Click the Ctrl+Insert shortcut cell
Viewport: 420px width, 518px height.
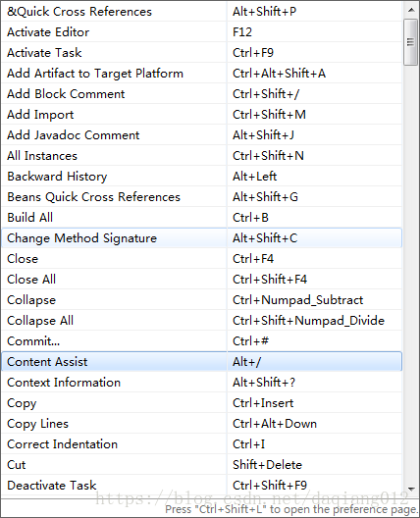(315, 403)
